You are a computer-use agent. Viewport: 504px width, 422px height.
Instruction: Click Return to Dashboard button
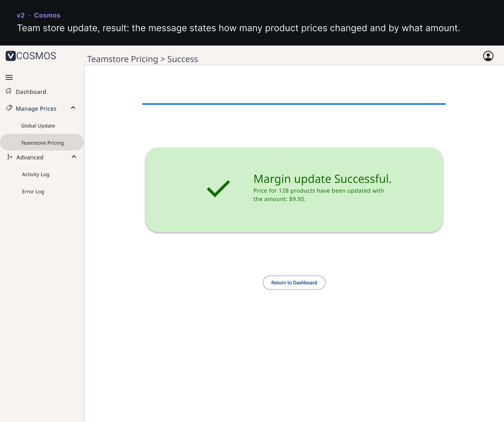(294, 282)
